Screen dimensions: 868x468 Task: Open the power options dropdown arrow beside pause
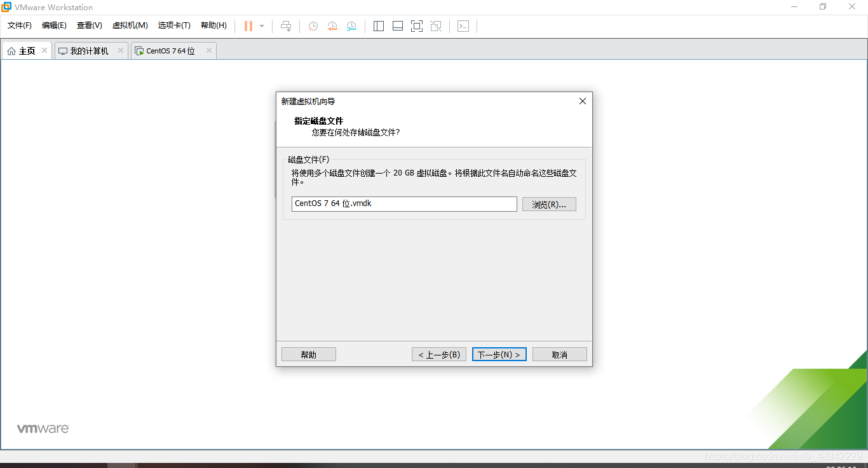pos(262,26)
